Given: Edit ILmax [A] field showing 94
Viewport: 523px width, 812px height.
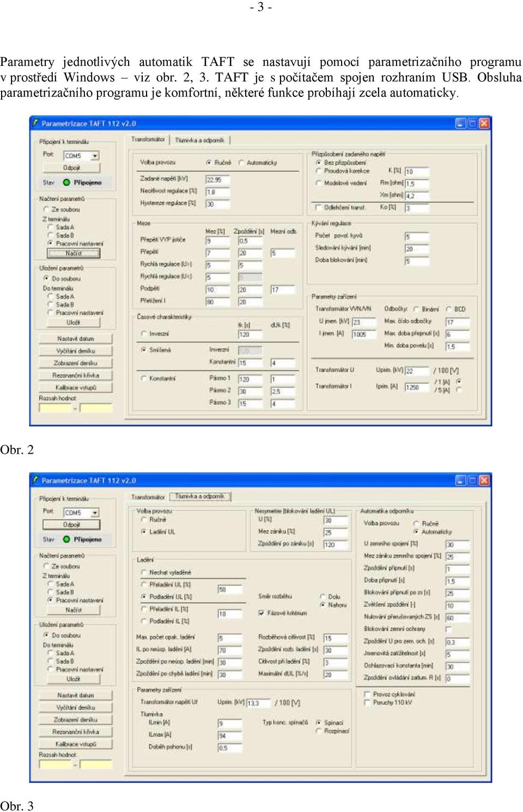Looking at the screenshot, I should point(229,736).
